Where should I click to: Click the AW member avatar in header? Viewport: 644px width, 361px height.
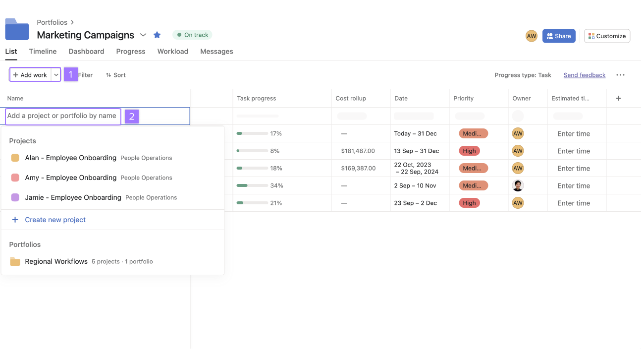pyautogui.click(x=531, y=36)
